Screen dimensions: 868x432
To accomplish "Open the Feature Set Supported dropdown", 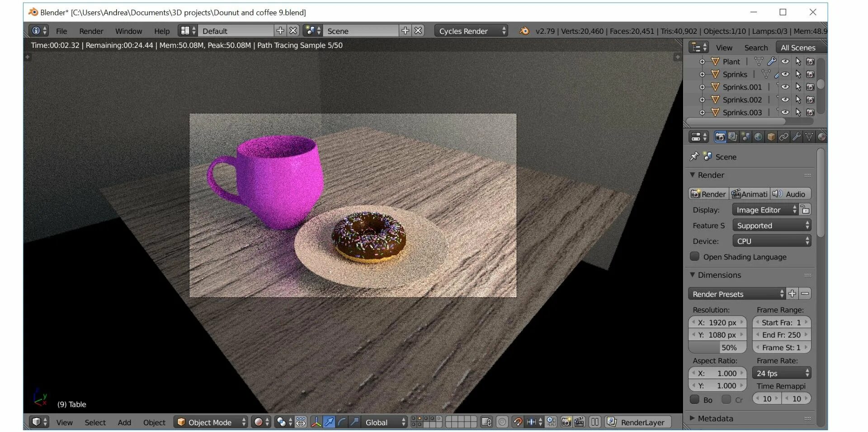I will coord(772,225).
